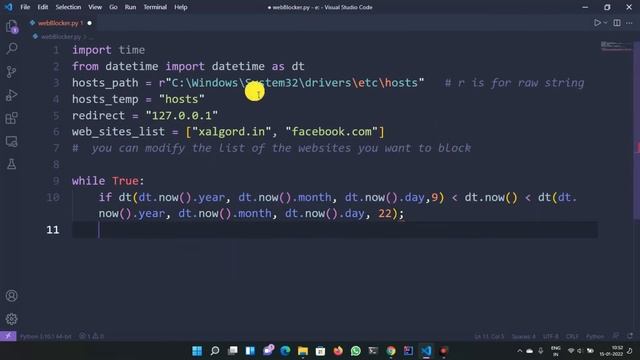Click the unsaved dot on webBlocker.py tab
The image size is (640, 360).
(x=89, y=23)
